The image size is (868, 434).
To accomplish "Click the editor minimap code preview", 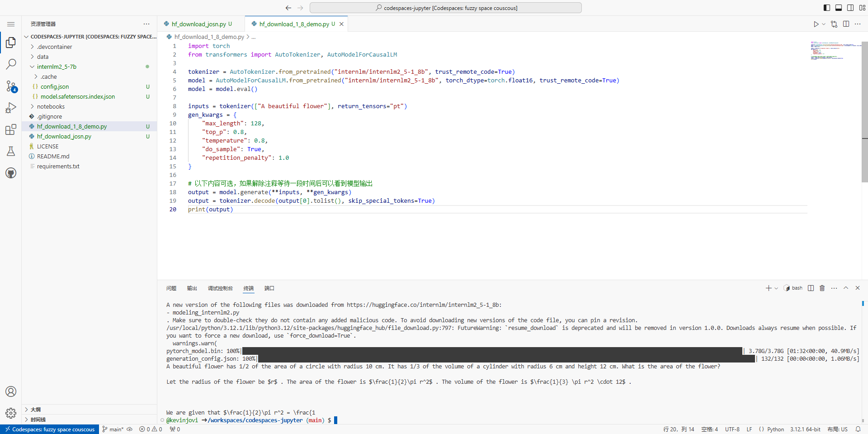I will coord(835,51).
